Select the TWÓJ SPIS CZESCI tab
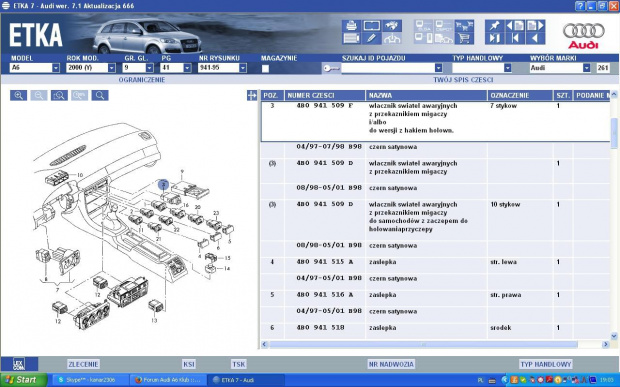This screenshot has width=620, height=387. pyautogui.click(x=463, y=80)
